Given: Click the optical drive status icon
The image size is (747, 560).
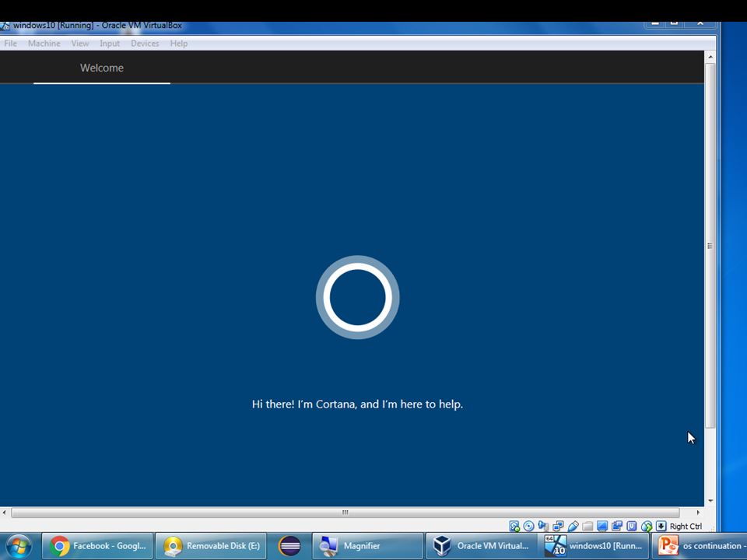Looking at the screenshot, I should point(528,526).
